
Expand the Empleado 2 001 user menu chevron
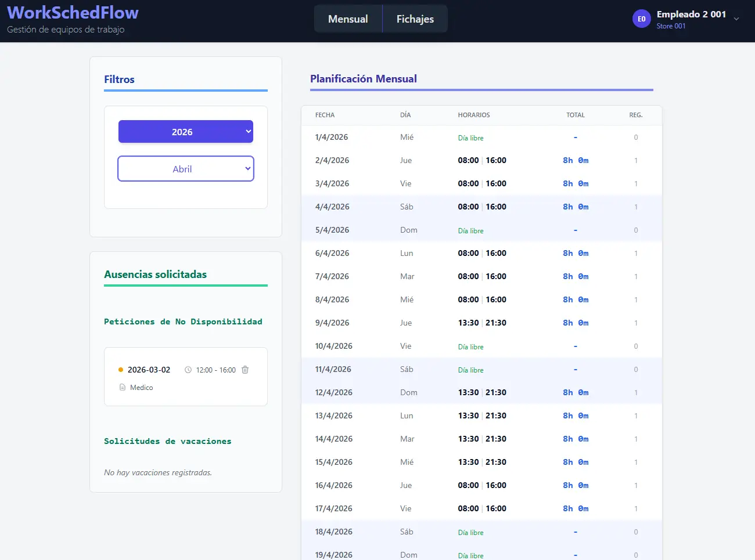tap(736, 19)
